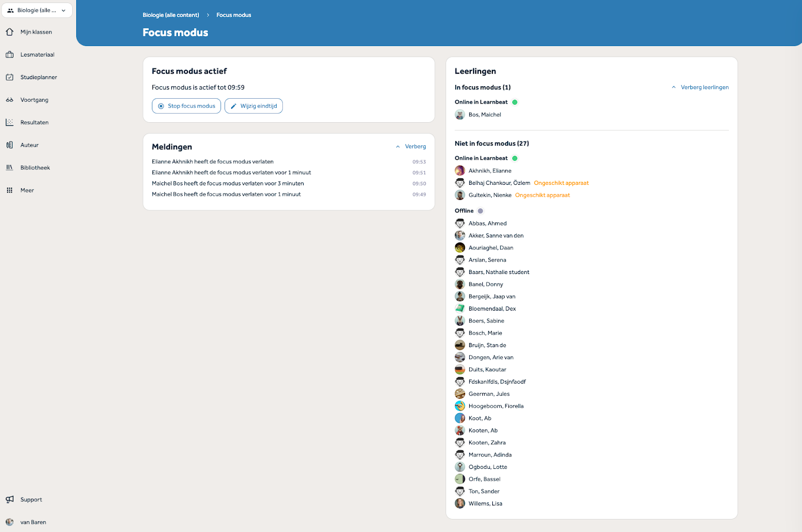802x532 pixels.
Task: Click the Mijn klassen home icon
Action: 10,32
